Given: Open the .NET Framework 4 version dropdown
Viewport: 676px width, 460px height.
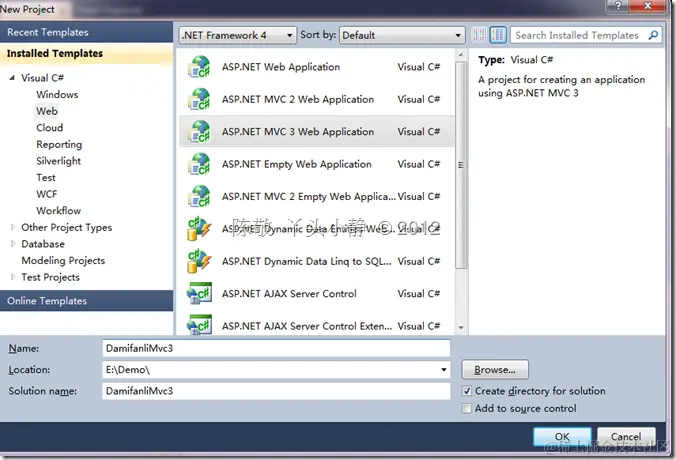Looking at the screenshot, I should click(x=238, y=35).
